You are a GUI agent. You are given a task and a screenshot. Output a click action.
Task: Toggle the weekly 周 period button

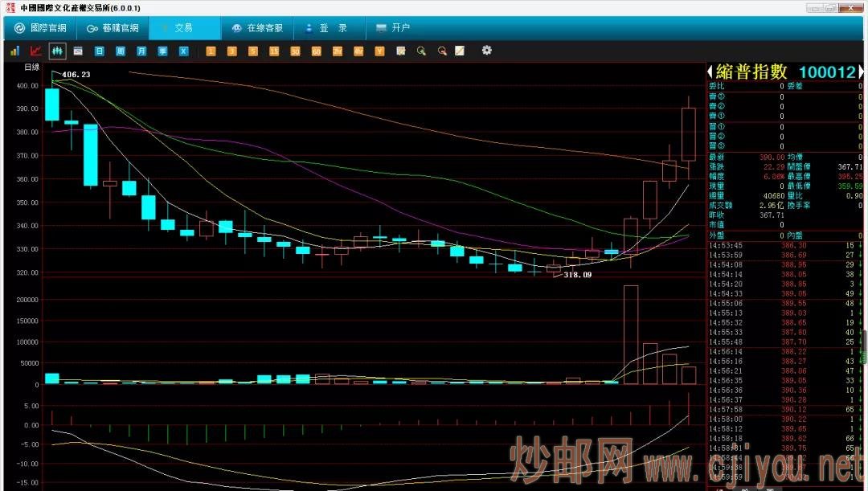point(121,51)
